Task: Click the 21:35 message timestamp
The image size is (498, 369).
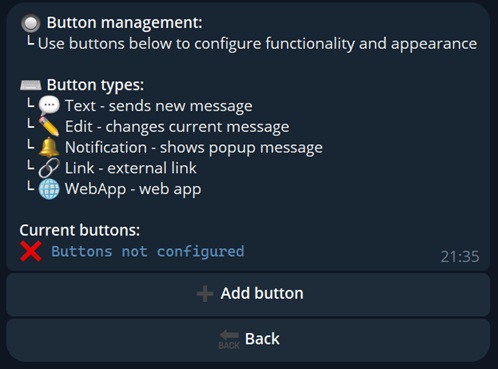Action: pyautogui.click(x=460, y=257)
